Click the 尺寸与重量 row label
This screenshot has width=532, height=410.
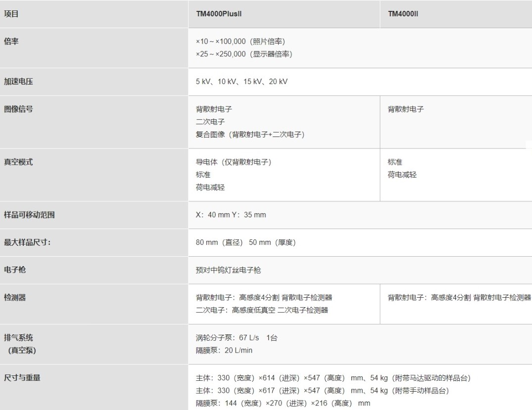pos(22,377)
